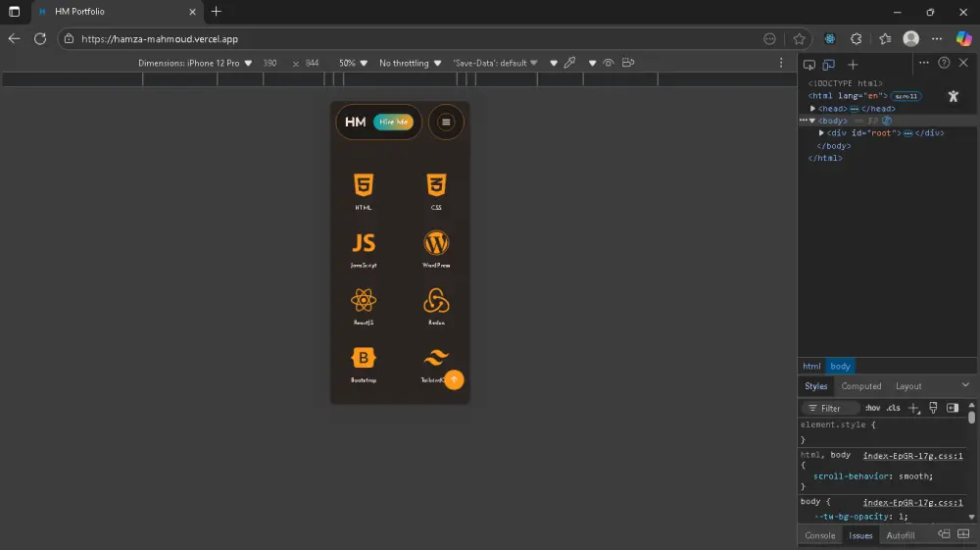Click the height field showing 844
980x550 pixels.
(313, 63)
